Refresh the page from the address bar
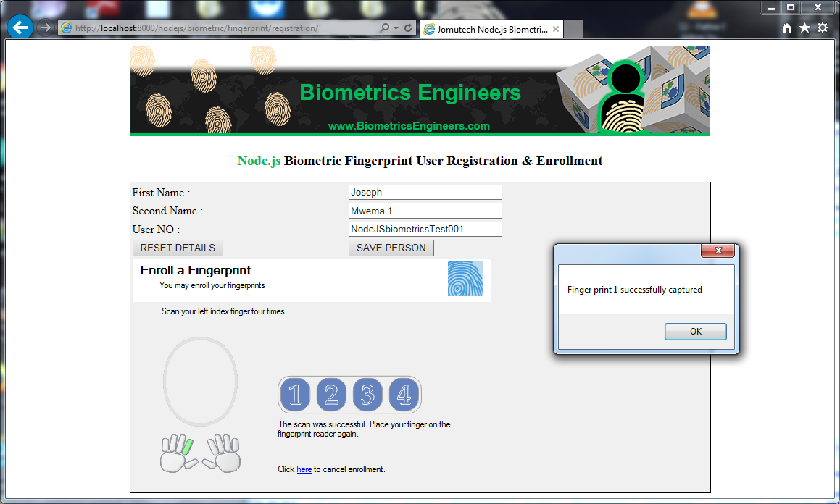Viewport: 840px width, 504px height. (x=407, y=28)
